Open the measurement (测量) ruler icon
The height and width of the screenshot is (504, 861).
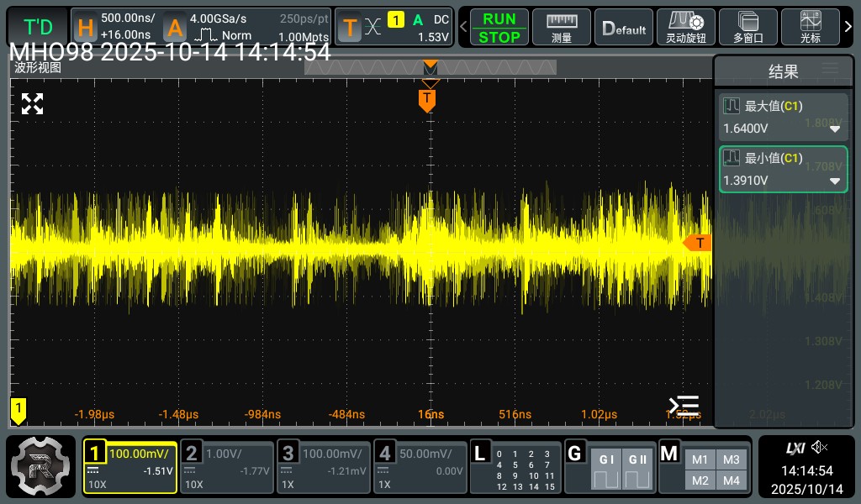[562, 28]
